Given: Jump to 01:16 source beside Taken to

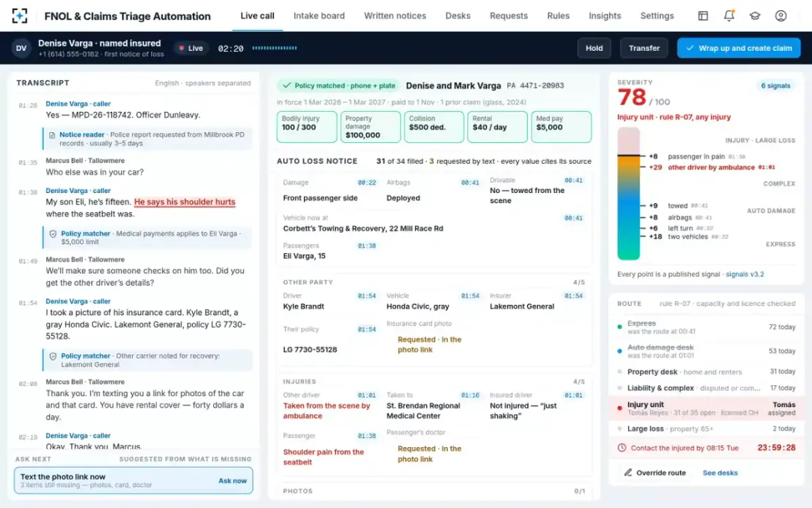Looking at the screenshot, I should 470,396.
